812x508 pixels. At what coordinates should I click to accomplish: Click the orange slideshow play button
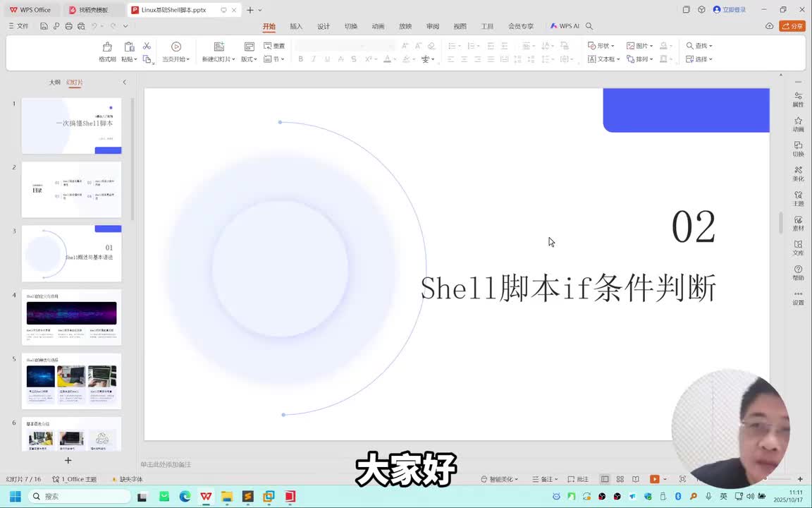(x=655, y=479)
